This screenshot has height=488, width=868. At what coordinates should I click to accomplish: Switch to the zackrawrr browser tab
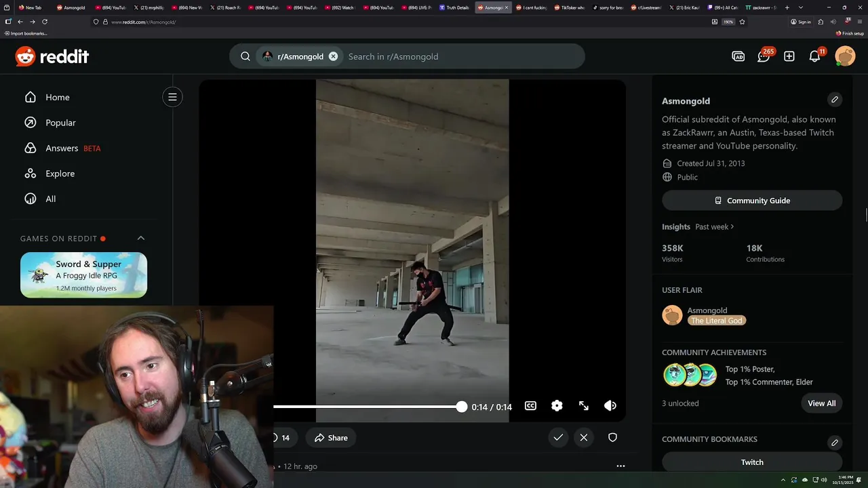pyautogui.click(x=761, y=7)
